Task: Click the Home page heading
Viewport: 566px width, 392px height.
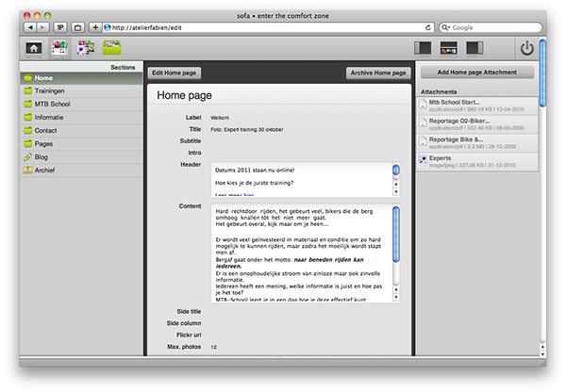Action: click(184, 95)
